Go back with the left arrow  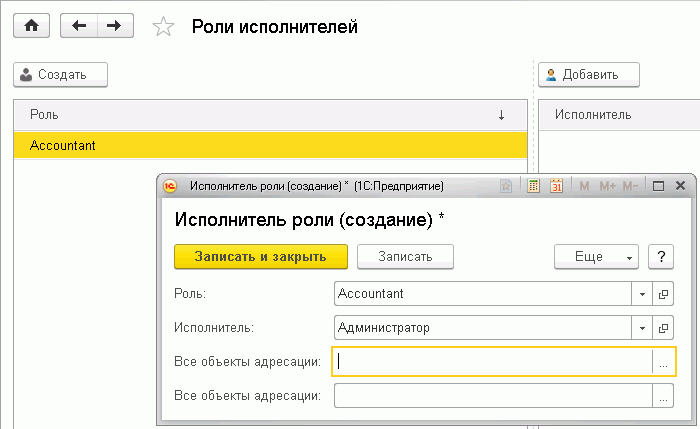point(79,27)
